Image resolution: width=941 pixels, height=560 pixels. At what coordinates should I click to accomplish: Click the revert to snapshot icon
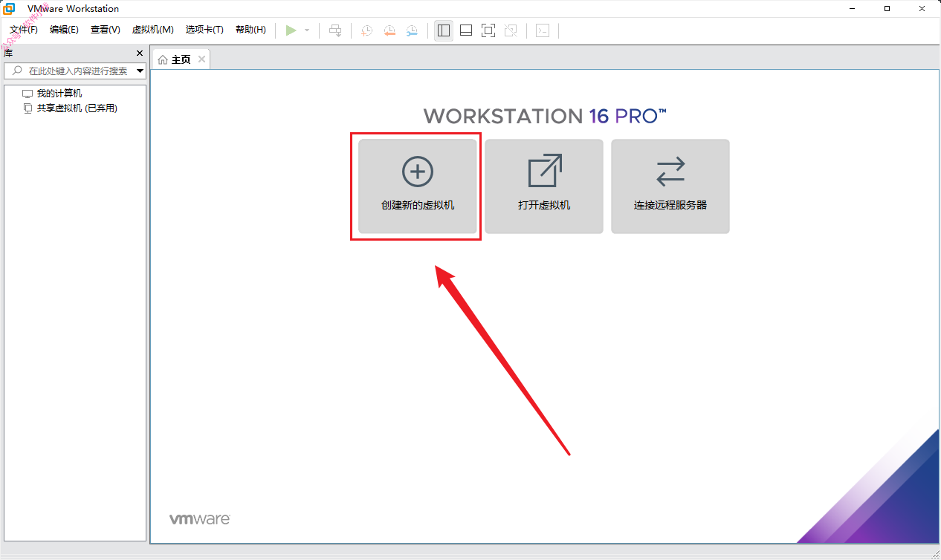[389, 30]
